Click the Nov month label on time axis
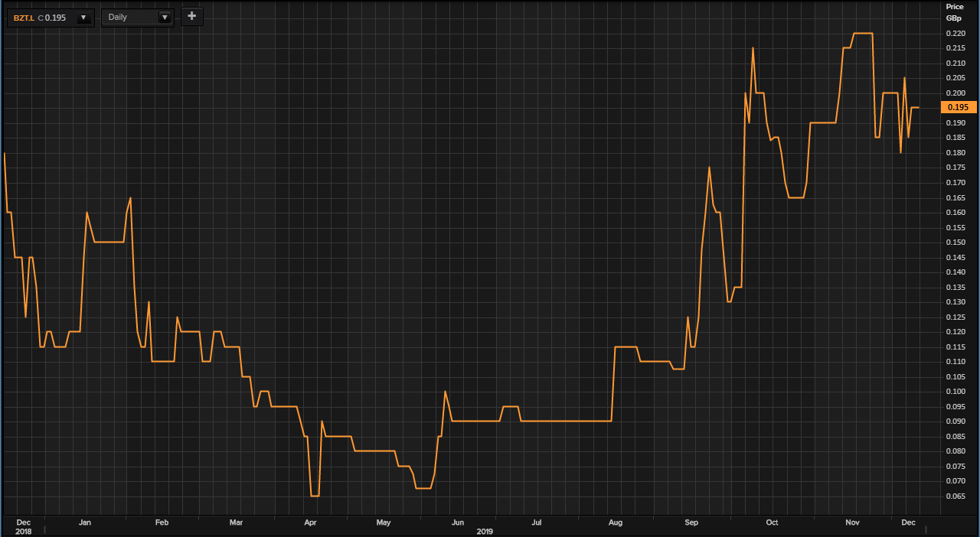This screenshot has width=980, height=537. 851,522
